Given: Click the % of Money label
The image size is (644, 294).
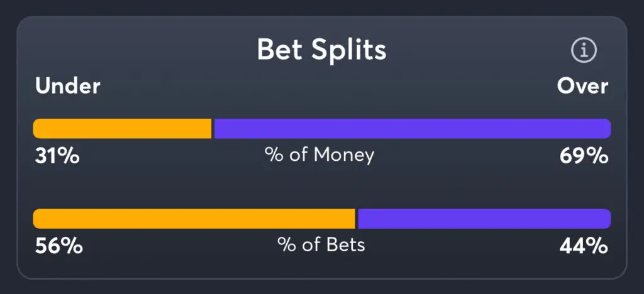Looking at the screenshot, I should point(319,155).
